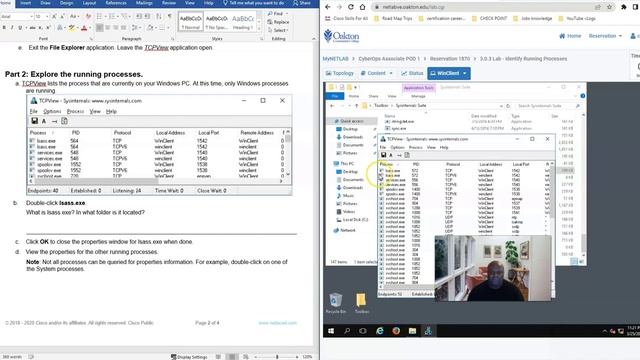Screen dimensions: 640x360
Task: Toggle Subscript in Word Font group
Action: 41,28
